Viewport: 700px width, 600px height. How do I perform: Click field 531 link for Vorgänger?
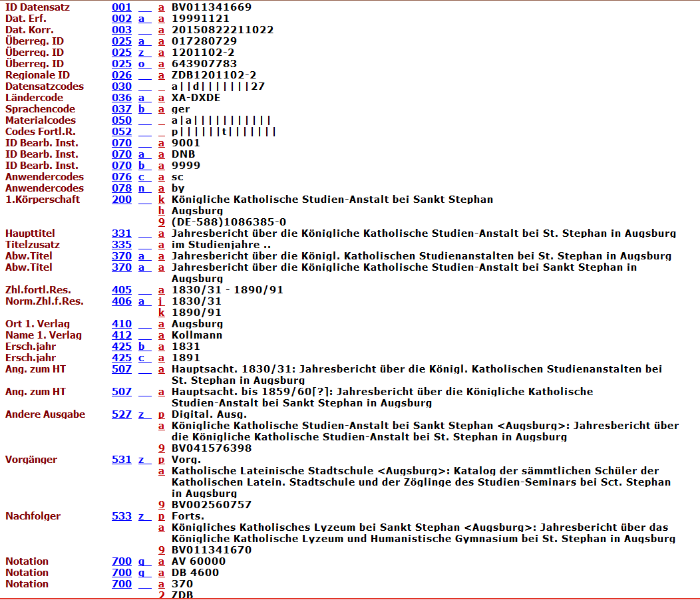(122, 460)
